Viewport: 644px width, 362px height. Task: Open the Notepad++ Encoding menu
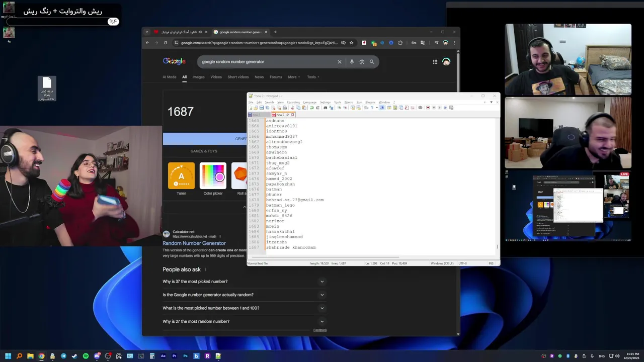(x=293, y=102)
